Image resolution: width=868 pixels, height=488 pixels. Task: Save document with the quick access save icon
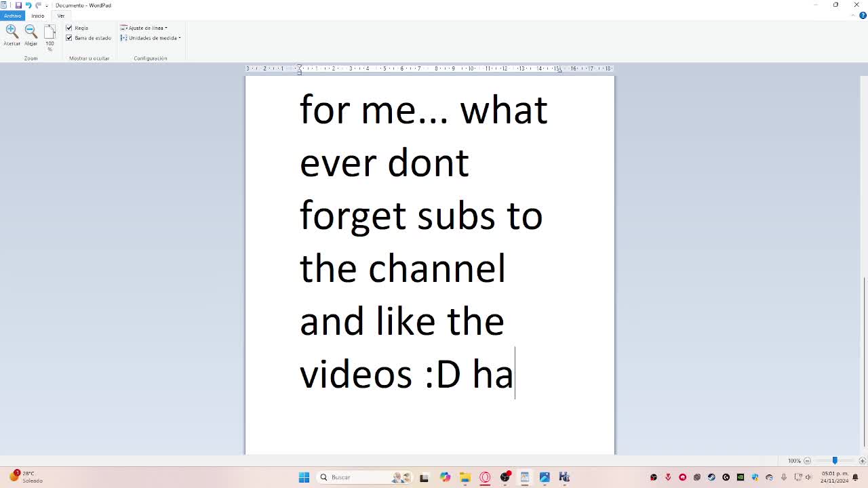coord(18,5)
